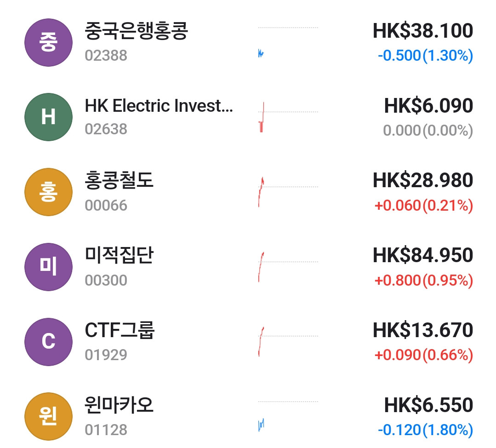Tap the green H avatar icon
Viewport: 496px width, 448px height.
[48, 117]
